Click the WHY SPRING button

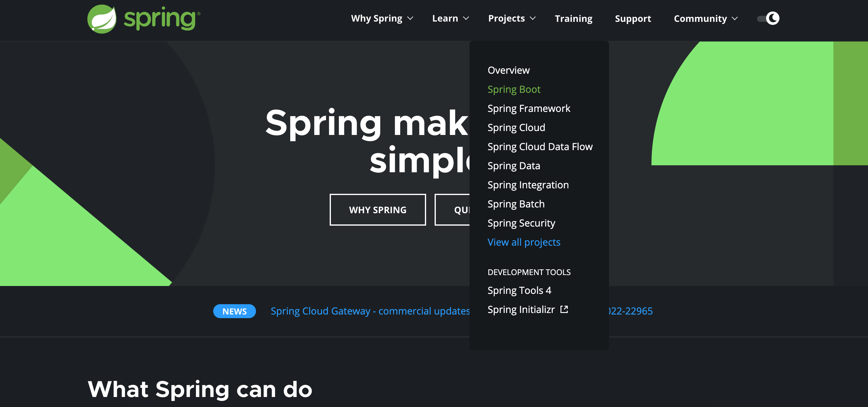377,210
